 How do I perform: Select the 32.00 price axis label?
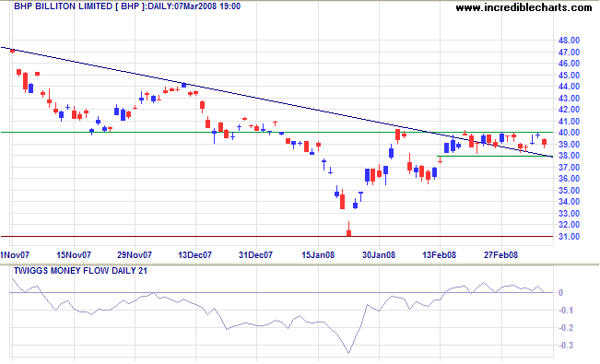click(569, 225)
